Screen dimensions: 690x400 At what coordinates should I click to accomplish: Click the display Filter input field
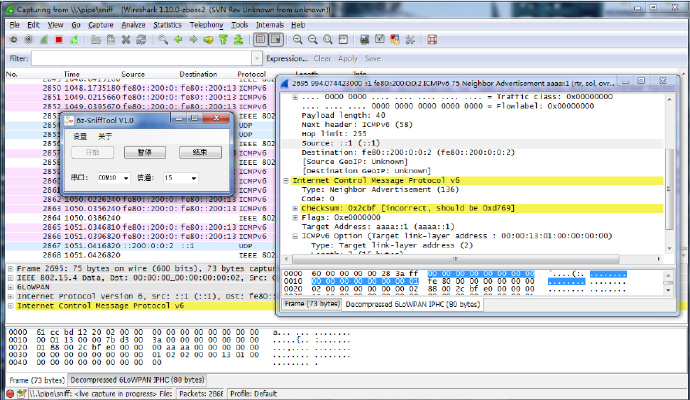click(141, 59)
